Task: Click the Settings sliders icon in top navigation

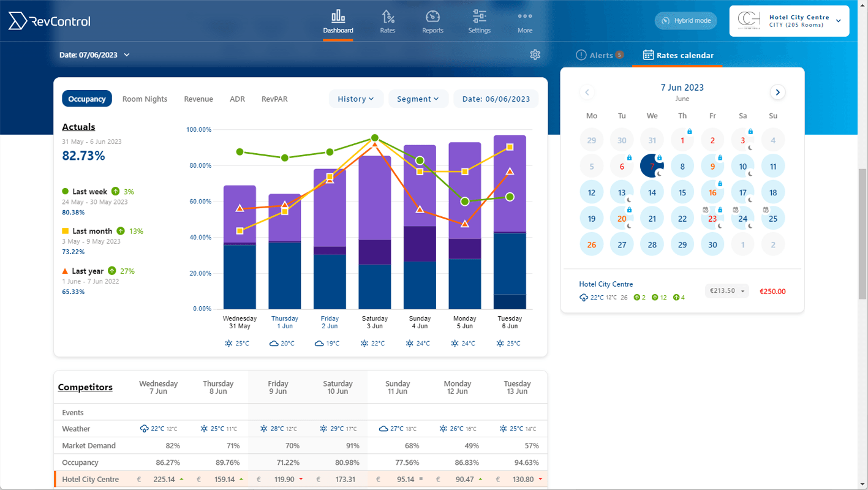Action: (x=479, y=17)
